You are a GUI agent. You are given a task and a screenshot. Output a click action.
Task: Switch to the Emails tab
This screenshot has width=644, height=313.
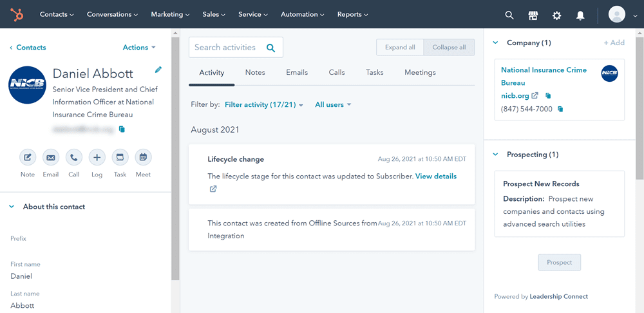[x=297, y=73]
